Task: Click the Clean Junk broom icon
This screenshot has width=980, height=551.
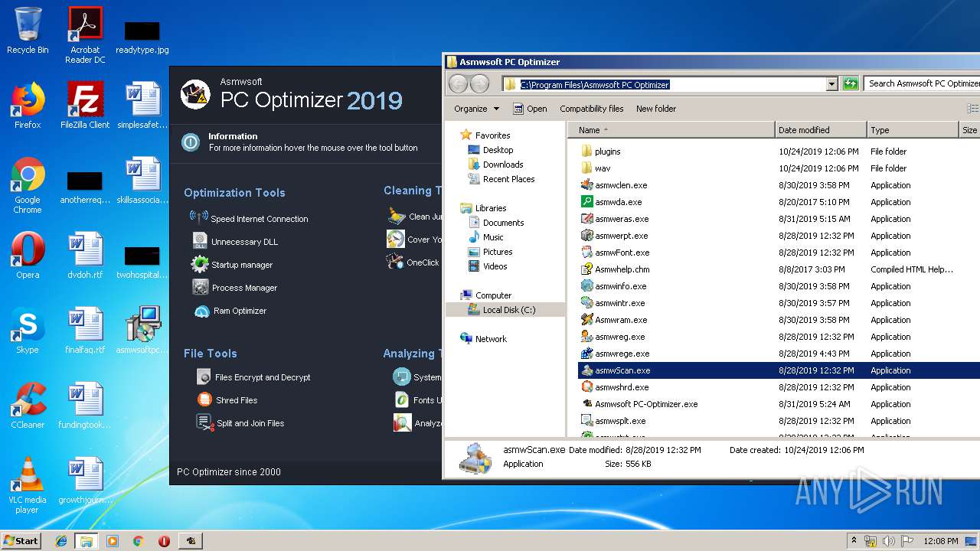Action: (x=396, y=216)
